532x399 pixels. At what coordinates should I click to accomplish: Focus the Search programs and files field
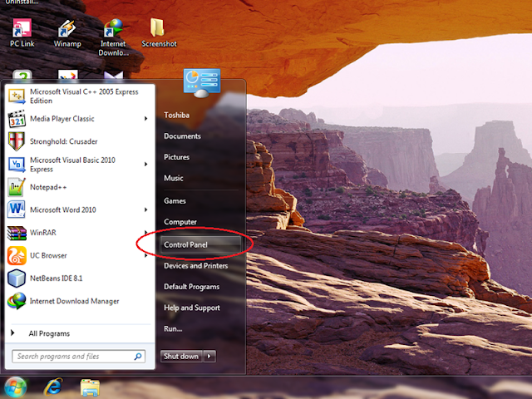(79, 357)
